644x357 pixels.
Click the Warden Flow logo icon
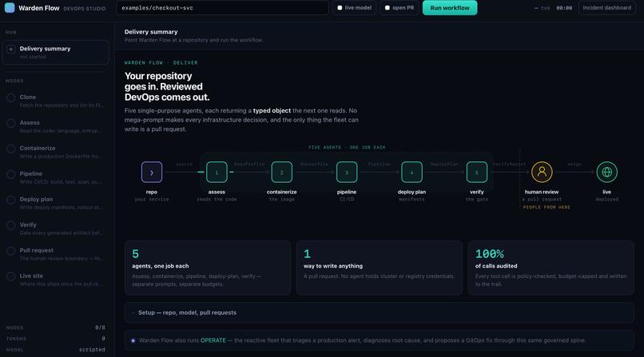(x=10, y=8)
